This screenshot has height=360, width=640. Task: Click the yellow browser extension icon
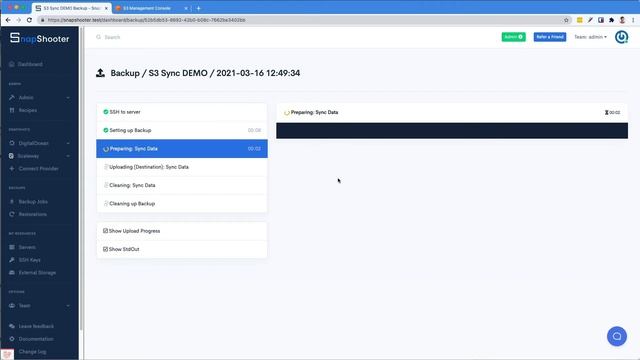coord(580,20)
